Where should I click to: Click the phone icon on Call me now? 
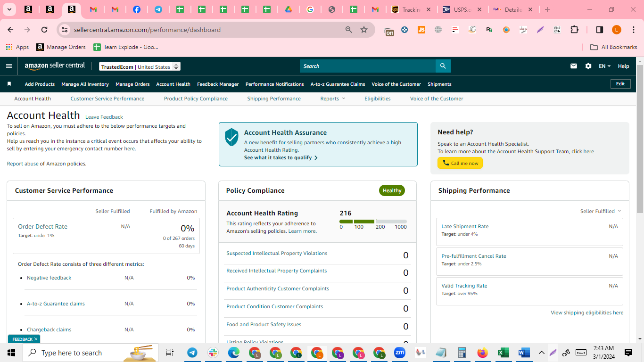tap(446, 163)
